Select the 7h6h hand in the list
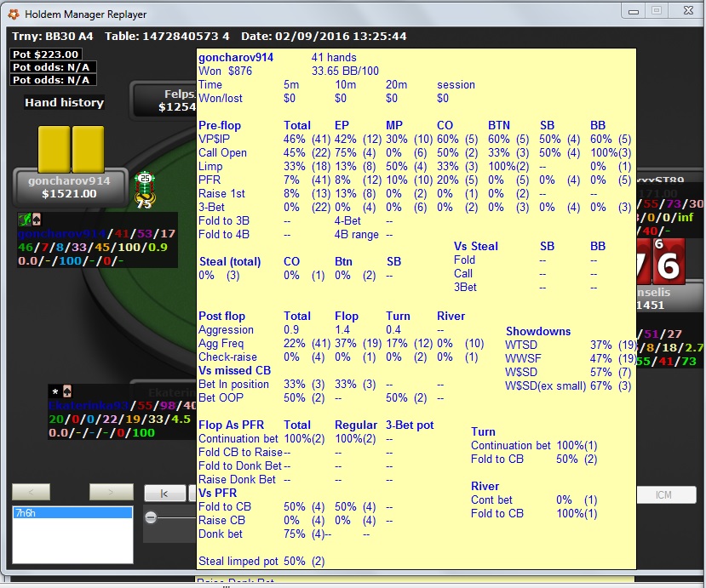 pos(72,513)
